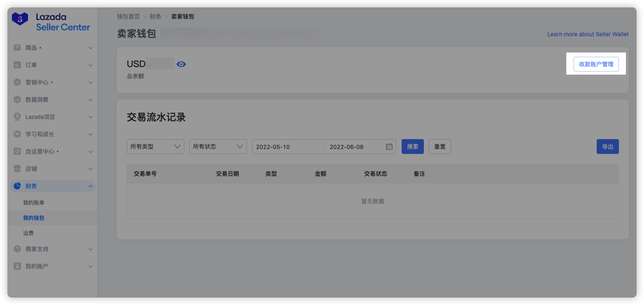Open the 运费 page
Viewport: 644px width, 305px height.
point(28,233)
